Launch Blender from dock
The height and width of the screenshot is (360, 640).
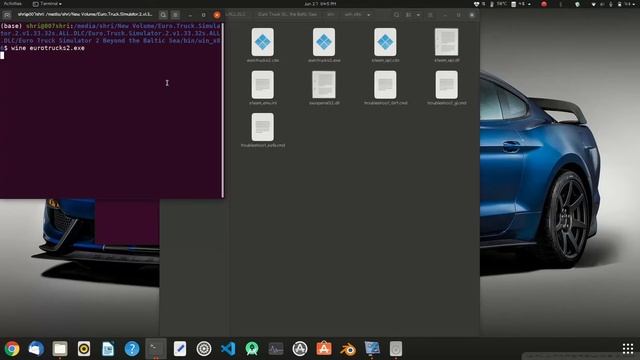click(x=348, y=349)
